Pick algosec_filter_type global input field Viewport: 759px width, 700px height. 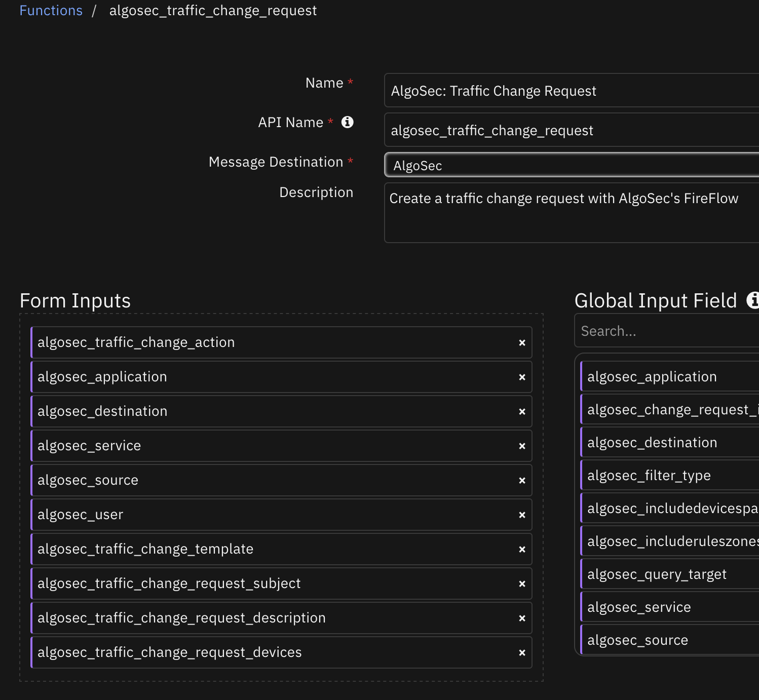[x=670, y=475]
